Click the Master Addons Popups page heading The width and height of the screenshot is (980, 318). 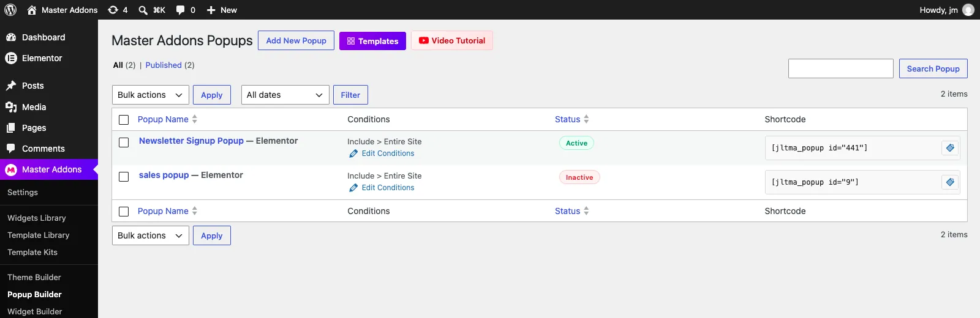182,40
